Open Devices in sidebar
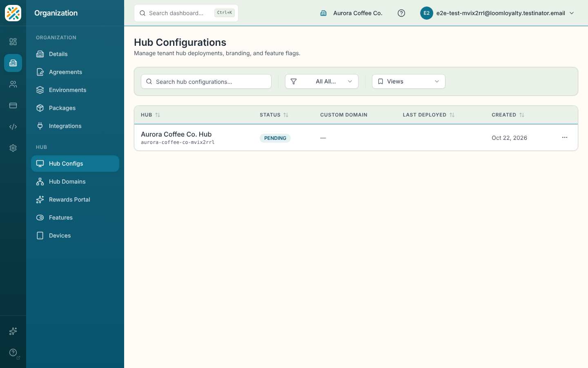Viewport: 588px width, 368px height. [x=75, y=236]
